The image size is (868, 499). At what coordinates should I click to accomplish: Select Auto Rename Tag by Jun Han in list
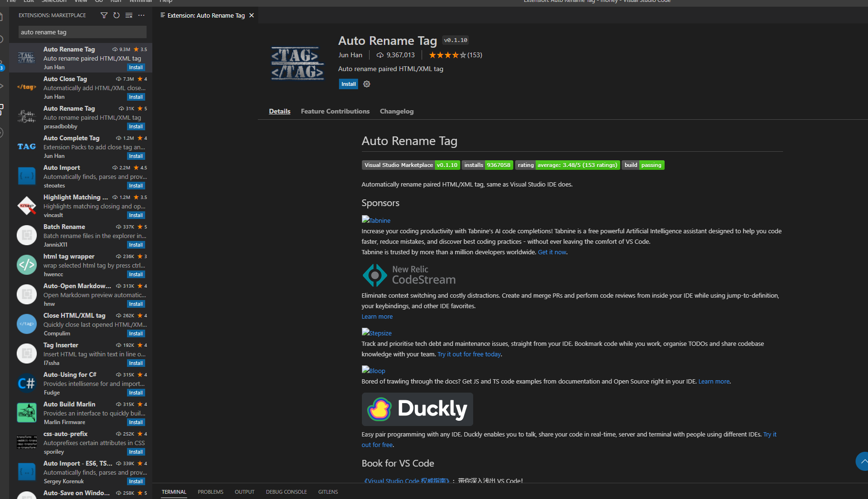(81, 58)
